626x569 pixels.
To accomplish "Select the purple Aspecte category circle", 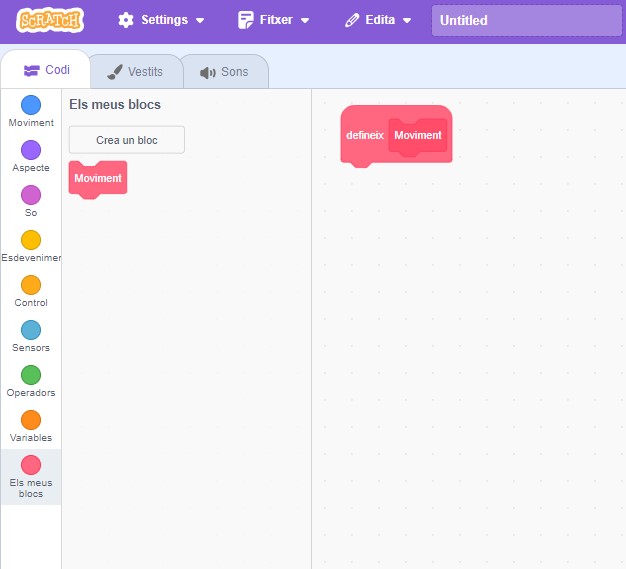I will 31,150.
